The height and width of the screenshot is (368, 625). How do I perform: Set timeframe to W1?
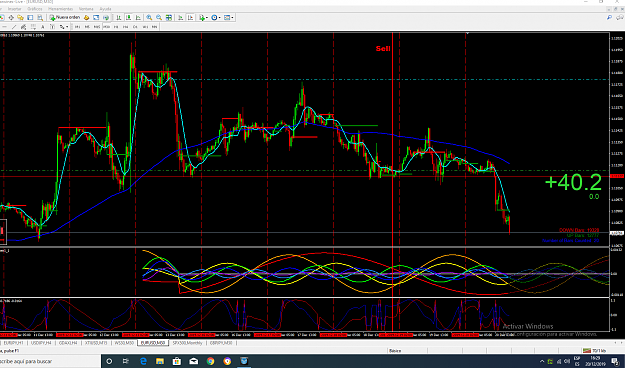[145, 27]
